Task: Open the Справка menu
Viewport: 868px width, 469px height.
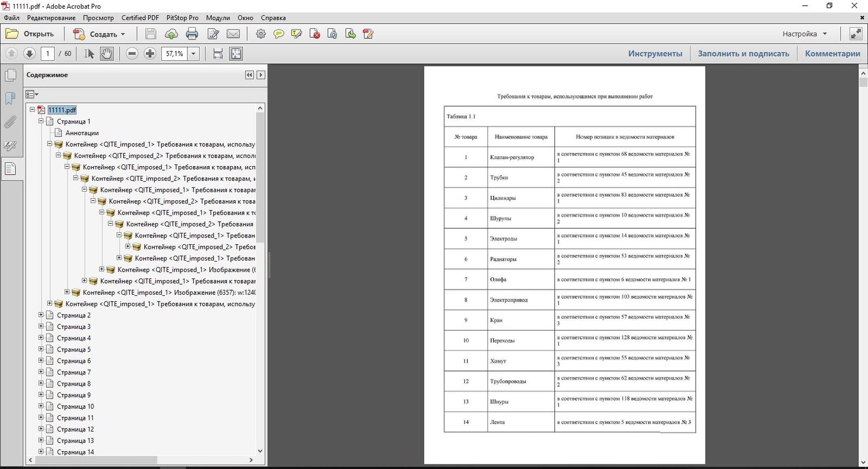Action: (273, 18)
